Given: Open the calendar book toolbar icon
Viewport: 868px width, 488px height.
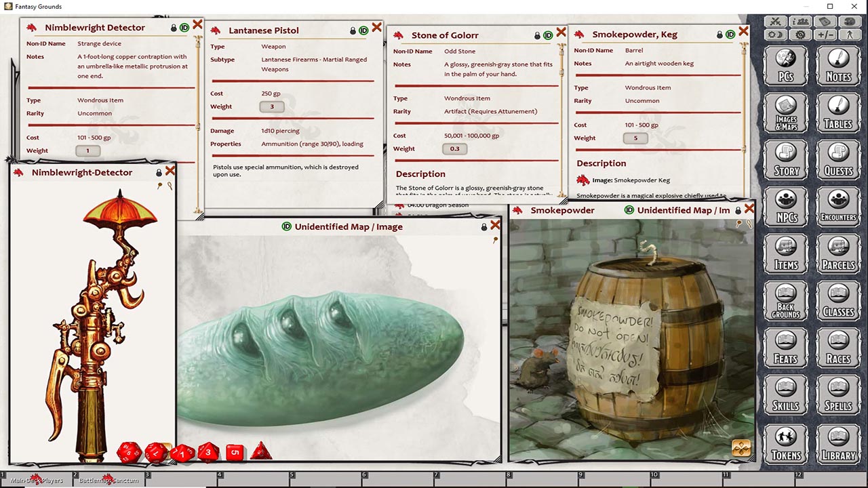Looking at the screenshot, I should point(824,22).
